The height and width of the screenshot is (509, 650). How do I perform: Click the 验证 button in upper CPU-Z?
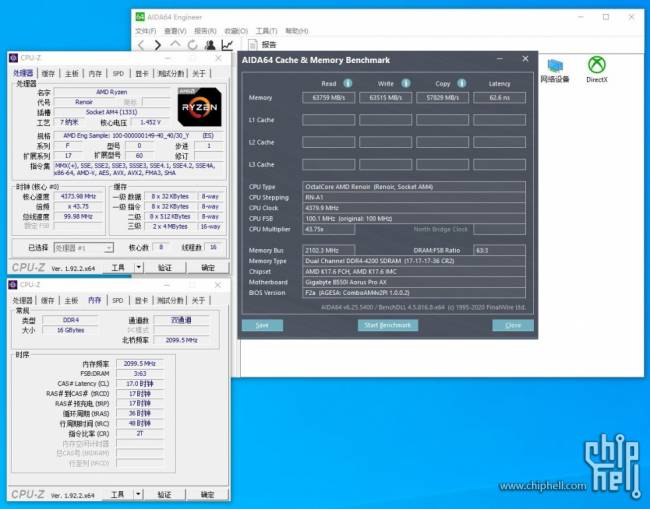coord(165,268)
